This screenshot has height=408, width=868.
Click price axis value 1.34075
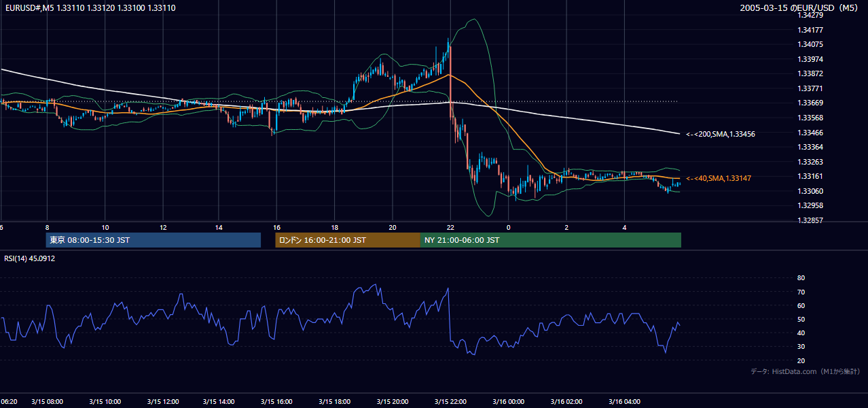click(811, 44)
